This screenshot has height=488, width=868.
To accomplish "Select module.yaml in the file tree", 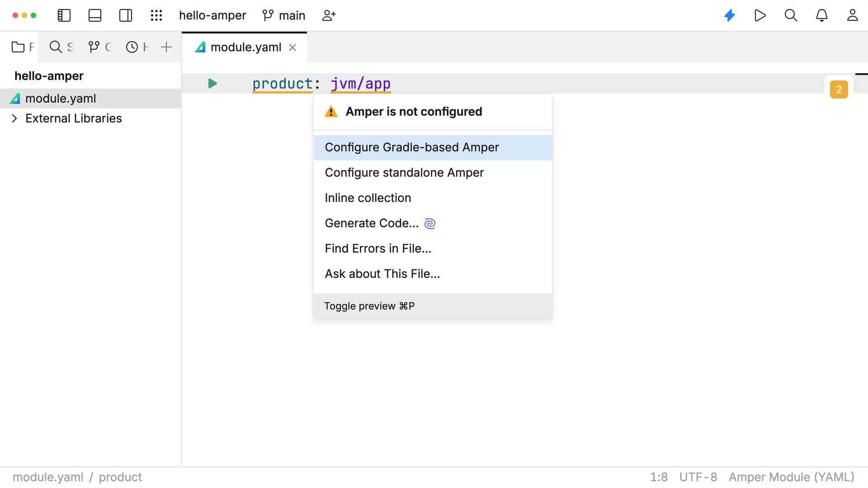I will [90, 99].
